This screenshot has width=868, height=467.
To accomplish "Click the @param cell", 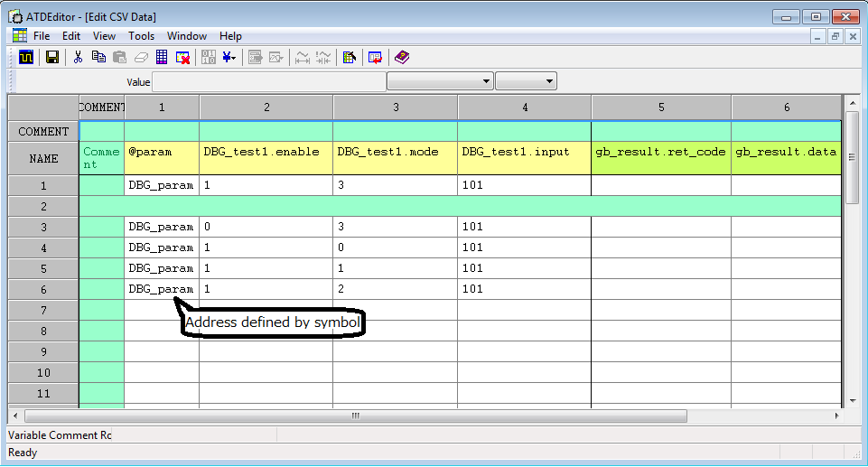I will pyautogui.click(x=162, y=158).
